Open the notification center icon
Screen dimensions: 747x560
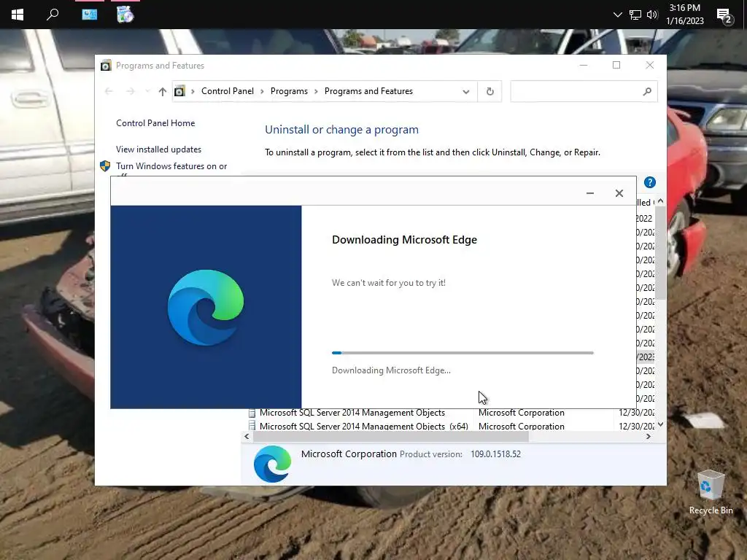point(724,16)
